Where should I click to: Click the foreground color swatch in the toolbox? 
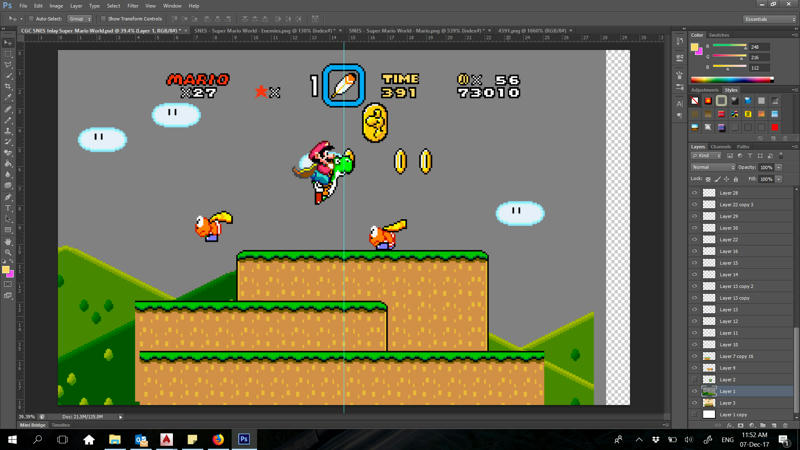[6, 269]
